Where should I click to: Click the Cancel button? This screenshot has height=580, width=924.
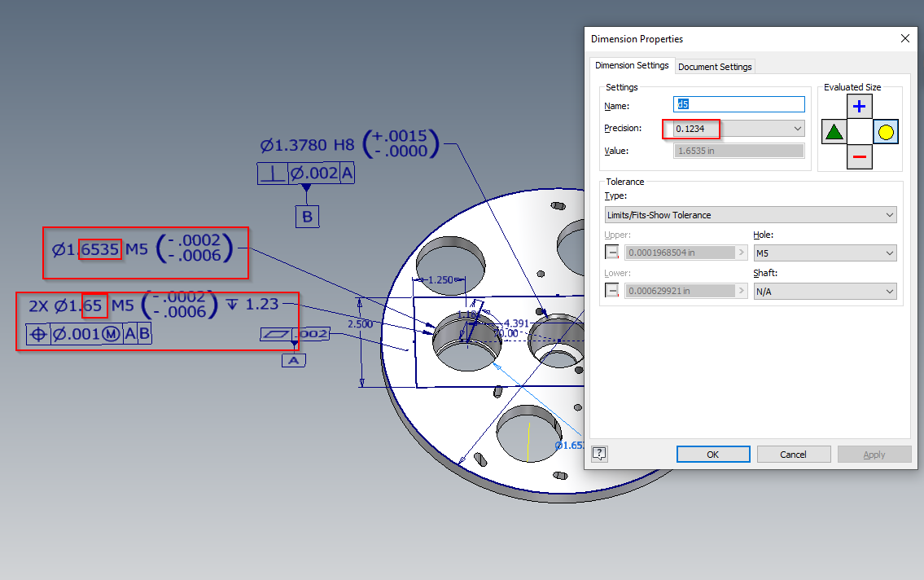(x=793, y=455)
